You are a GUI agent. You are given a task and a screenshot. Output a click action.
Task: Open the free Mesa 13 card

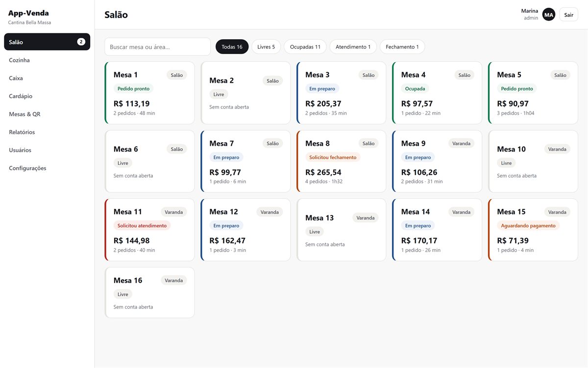point(342,230)
